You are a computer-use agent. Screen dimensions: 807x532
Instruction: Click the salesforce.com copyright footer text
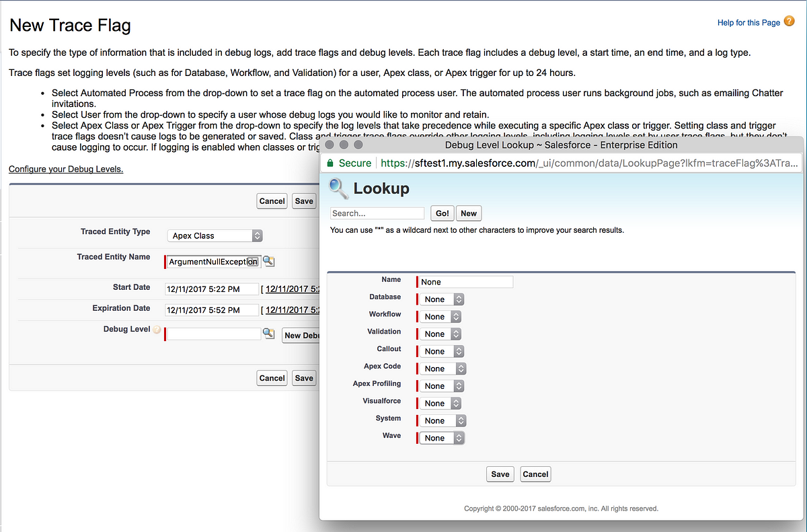[x=561, y=508]
